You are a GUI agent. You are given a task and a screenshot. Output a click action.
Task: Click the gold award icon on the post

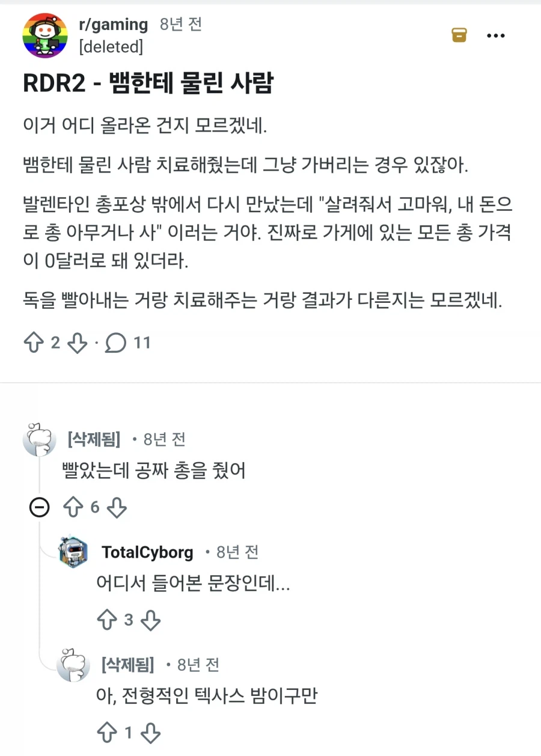[x=458, y=35]
